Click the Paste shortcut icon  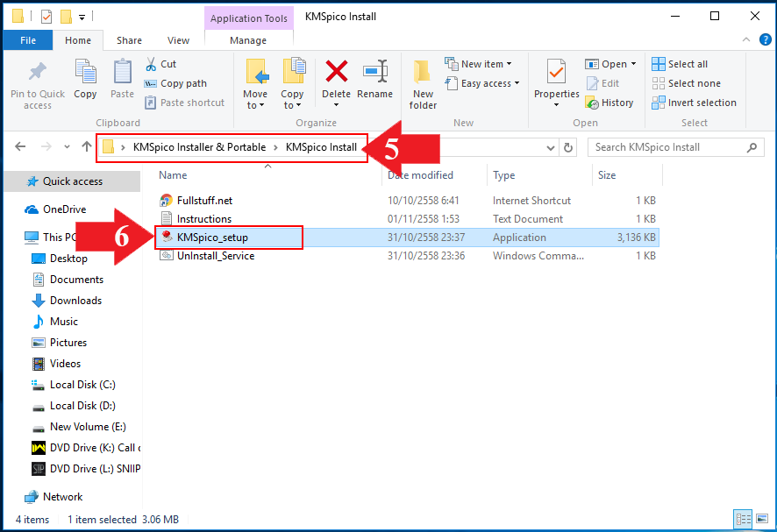pos(150,103)
